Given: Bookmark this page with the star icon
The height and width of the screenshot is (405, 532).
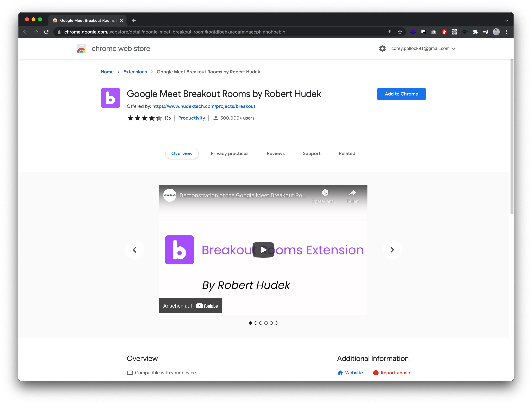Looking at the screenshot, I should coord(400,32).
